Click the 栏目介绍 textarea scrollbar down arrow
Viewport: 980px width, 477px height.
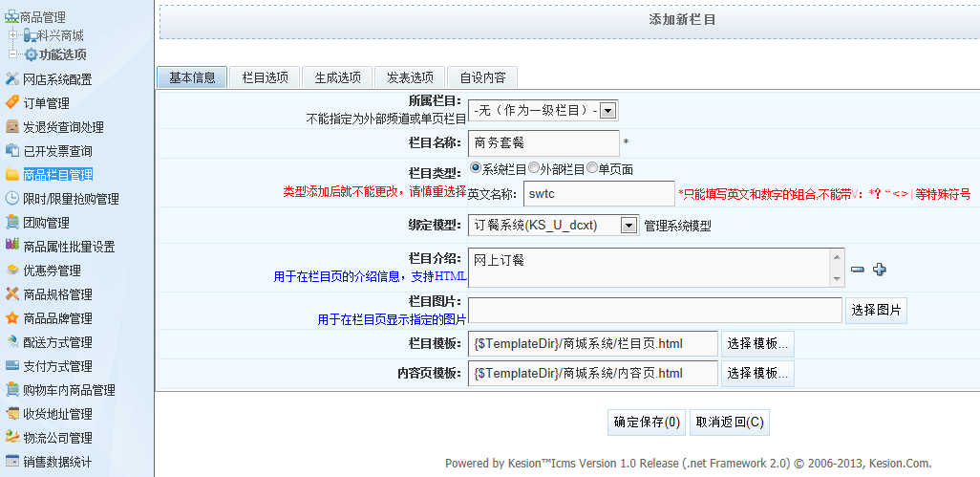coord(838,279)
